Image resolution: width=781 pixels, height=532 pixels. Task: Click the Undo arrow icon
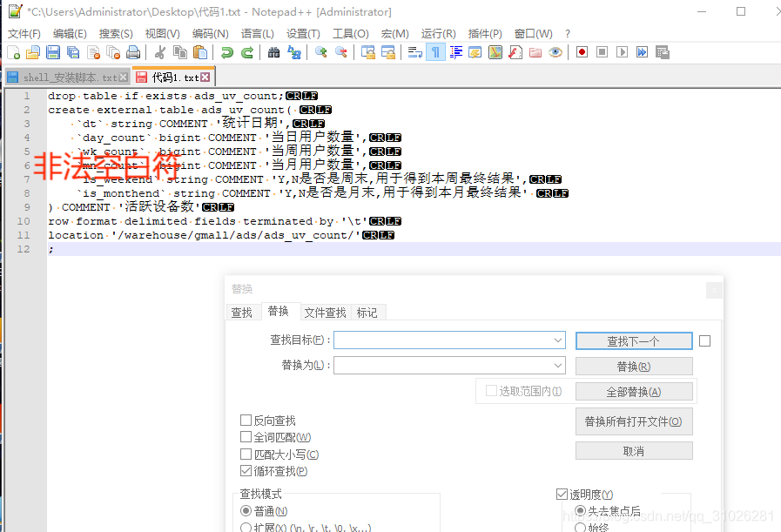tap(228, 52)
